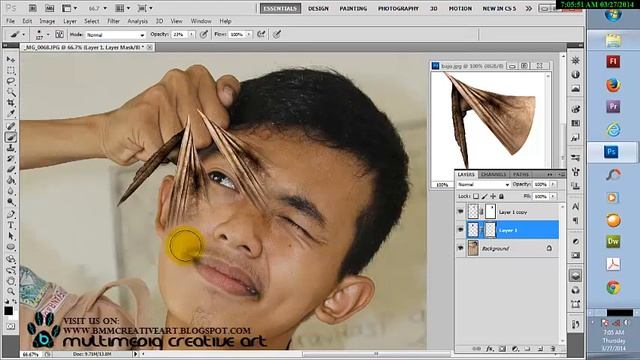Viewport: 640px width, 360px height.
Task: Switch to the Motion workspace
Action: pos(460,8)
